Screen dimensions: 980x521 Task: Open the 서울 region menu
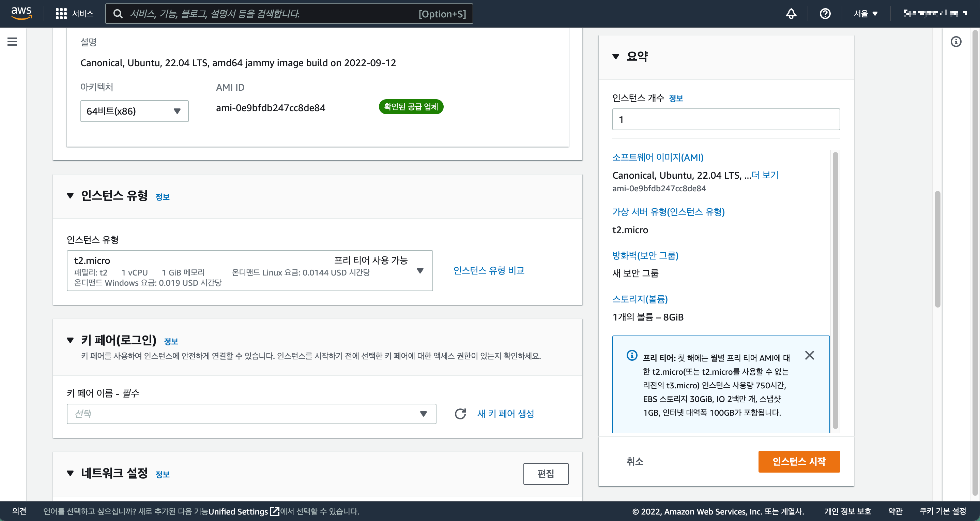[866, 14]
